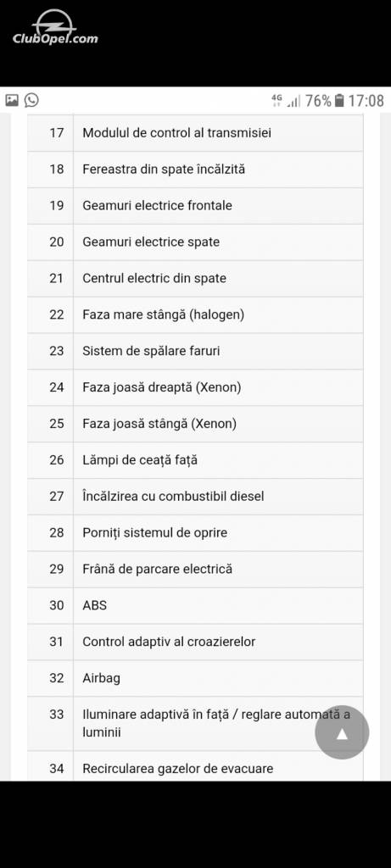The width and height of the screenshot is (391, 868).
Task: Tap the Geamuri electrice spate entry
Action: pos(195,242)
